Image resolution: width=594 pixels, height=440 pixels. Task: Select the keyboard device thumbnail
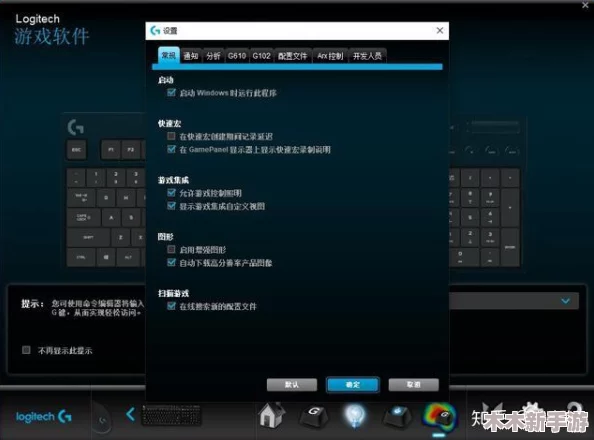click(171, 415)
